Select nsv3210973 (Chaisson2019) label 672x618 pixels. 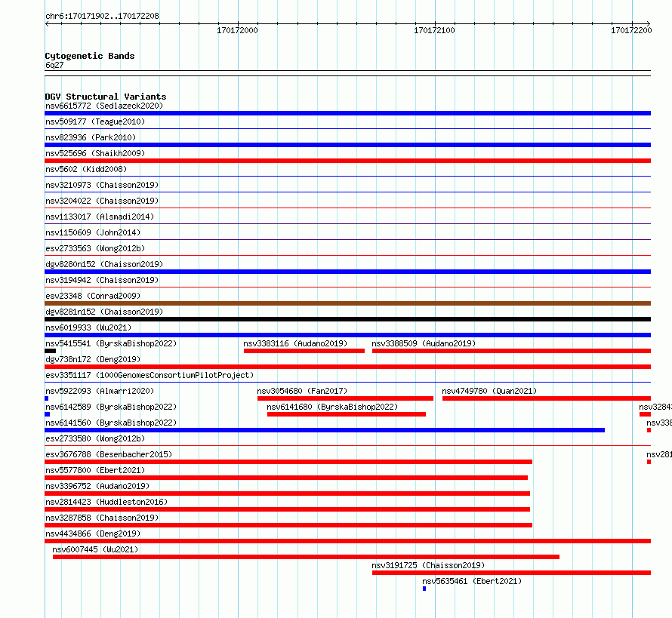(102, 185)
